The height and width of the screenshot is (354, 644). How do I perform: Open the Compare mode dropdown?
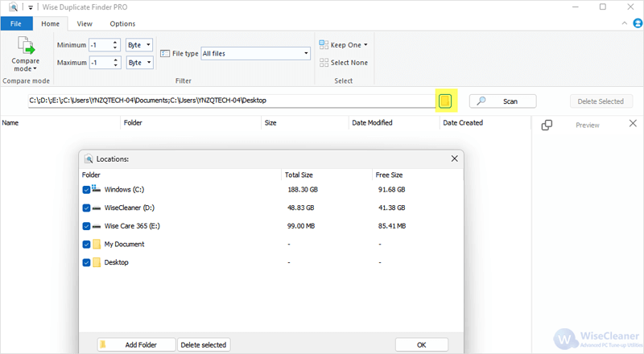[x=26, y=54]
